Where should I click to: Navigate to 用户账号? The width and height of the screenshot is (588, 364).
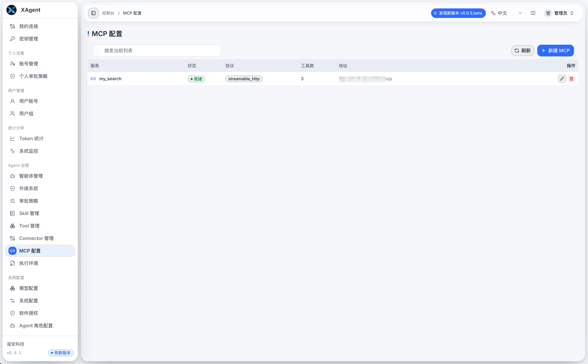pos(40,101)
